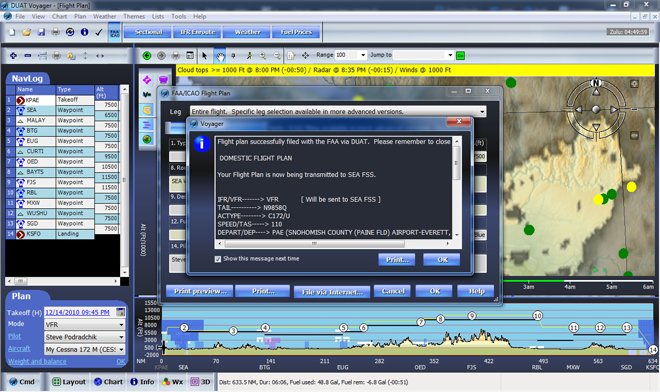Toggle the 3D view button

(x=200, y=382)
